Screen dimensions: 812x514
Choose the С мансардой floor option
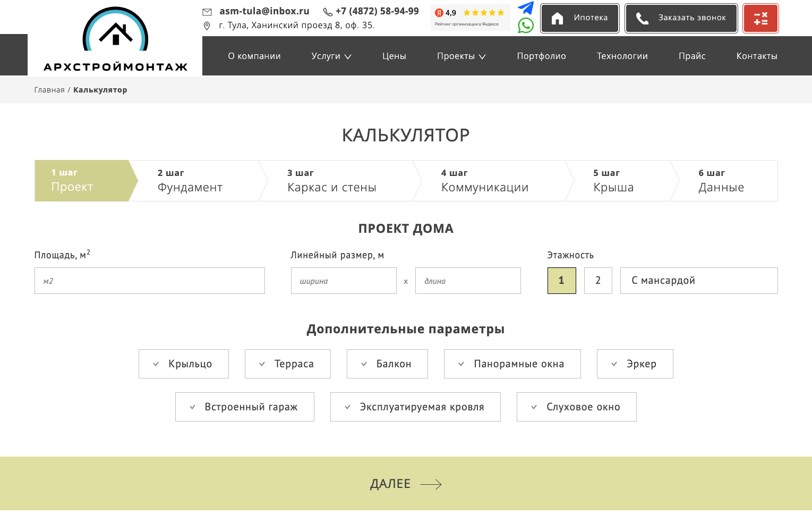click(x=698, y=281)
